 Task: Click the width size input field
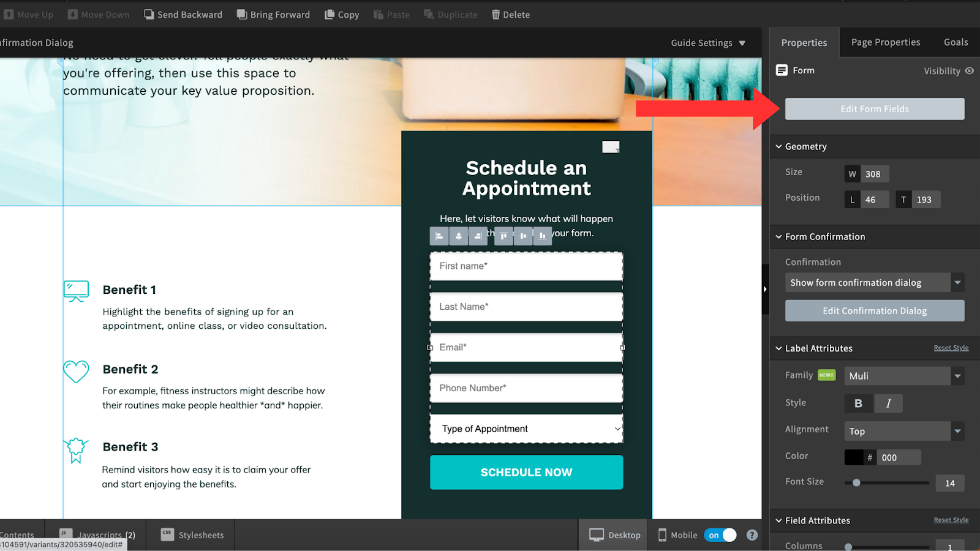click(x=874, y=174)
